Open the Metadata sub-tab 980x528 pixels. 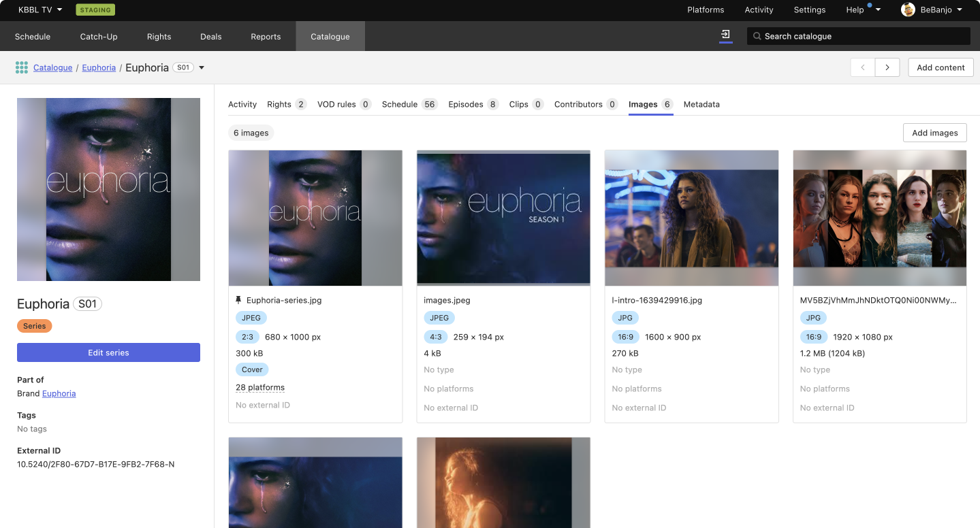(701, 104)
